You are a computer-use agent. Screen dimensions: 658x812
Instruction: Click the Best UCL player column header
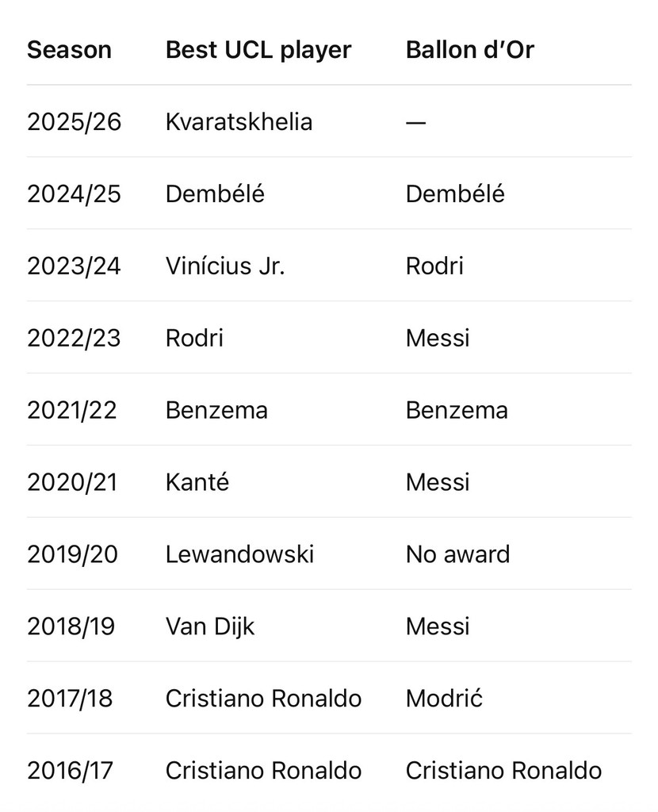click(x=258, y=50)
